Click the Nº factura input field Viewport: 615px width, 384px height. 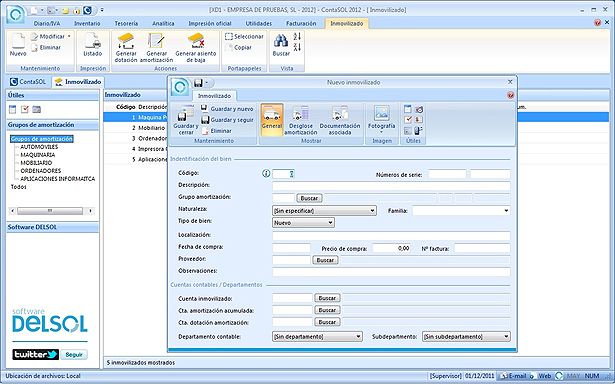(482, 248)
